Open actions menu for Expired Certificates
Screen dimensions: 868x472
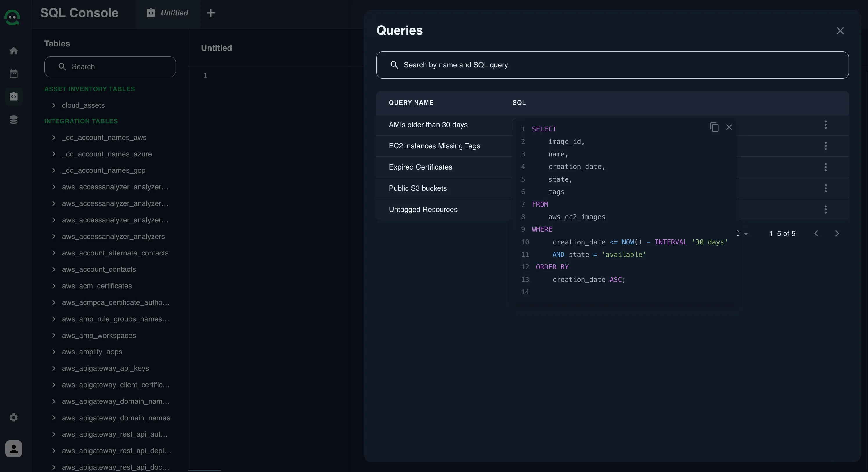click(826, 167)
